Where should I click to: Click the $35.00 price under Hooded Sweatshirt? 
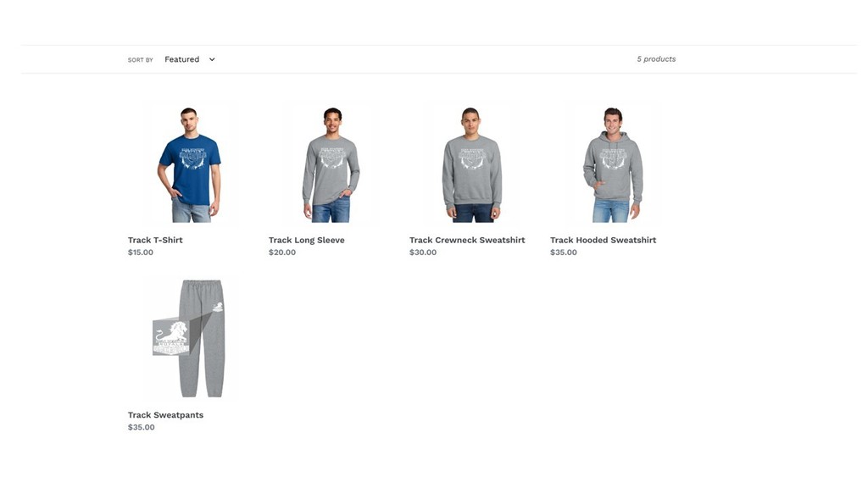tap(564, 252)
